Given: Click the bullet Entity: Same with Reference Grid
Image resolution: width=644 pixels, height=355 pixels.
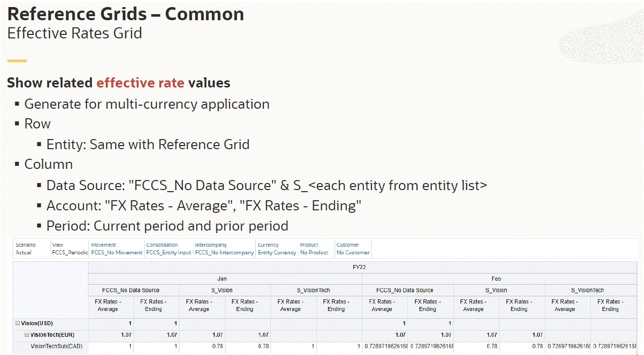Looking at the screenshot, I should [x=148, y=145].
